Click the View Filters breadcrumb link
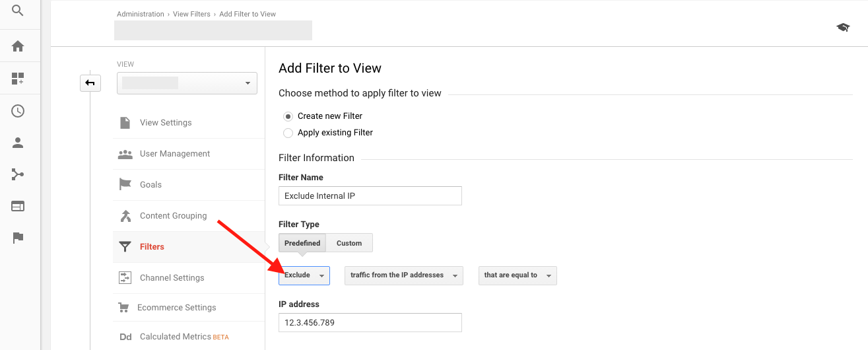Viewport: 868px width, 350px height. [x=191, y=14]
